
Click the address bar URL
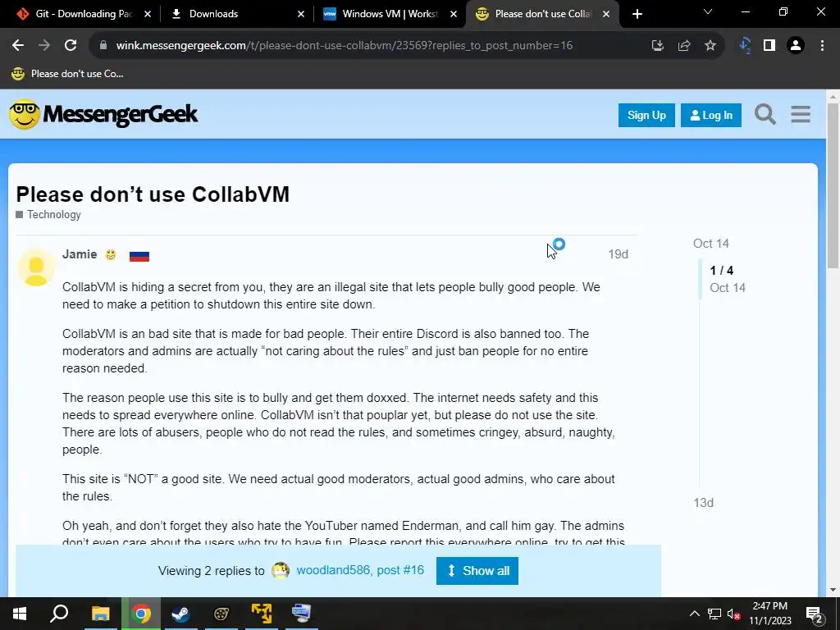(345, 46)
